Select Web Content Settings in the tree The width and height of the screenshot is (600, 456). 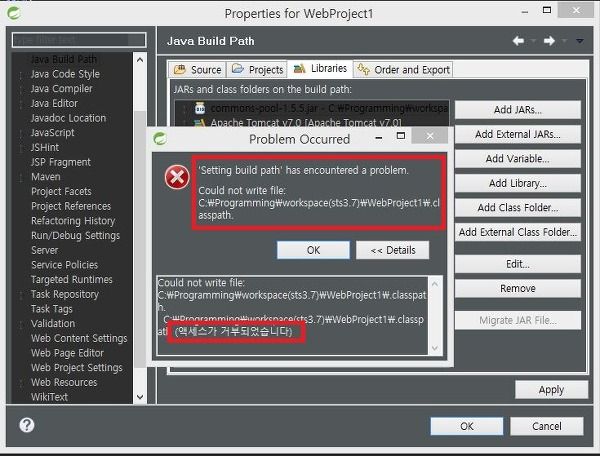click(x=79, y=338)
